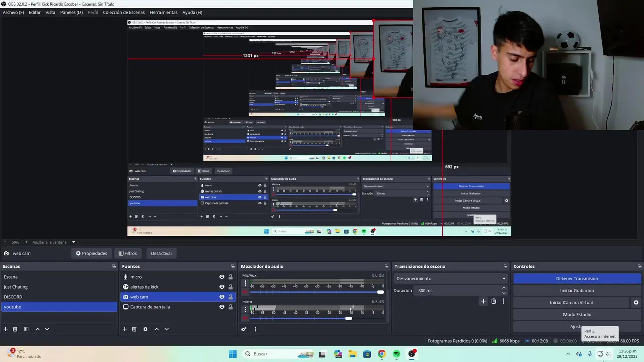644x362 pixels.
Task: Open Spotify from the taskbar
Action: coord(397,354)
